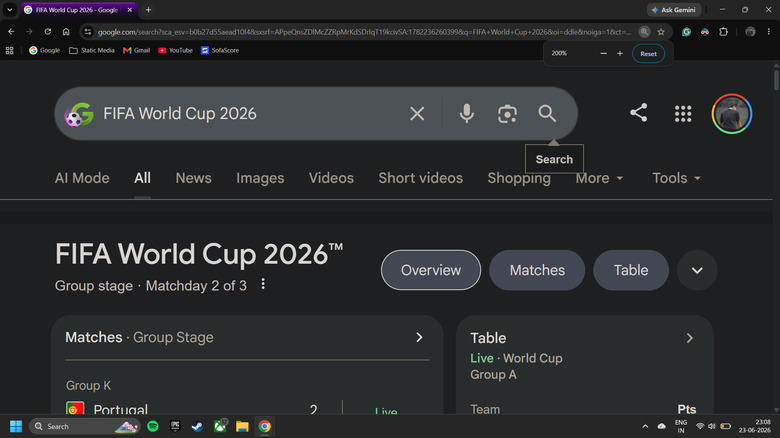Image resolution: width=780 pixels, height=438 pixels.
Task: Click in the Google search text field
Action: (x=249, y=113)
